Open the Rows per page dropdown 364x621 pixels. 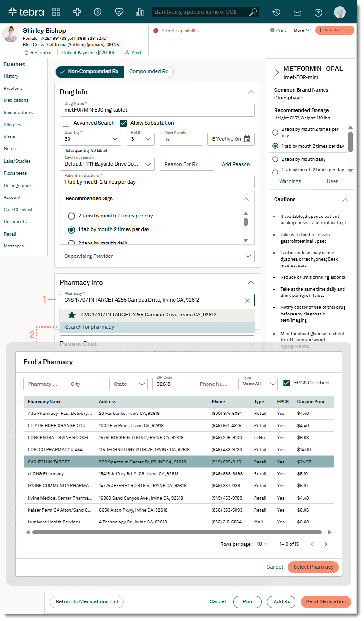coord(262,544)
